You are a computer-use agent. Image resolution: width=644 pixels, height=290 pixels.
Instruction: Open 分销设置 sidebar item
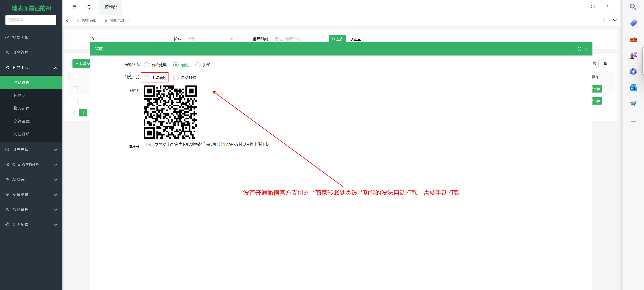point(31,121)
